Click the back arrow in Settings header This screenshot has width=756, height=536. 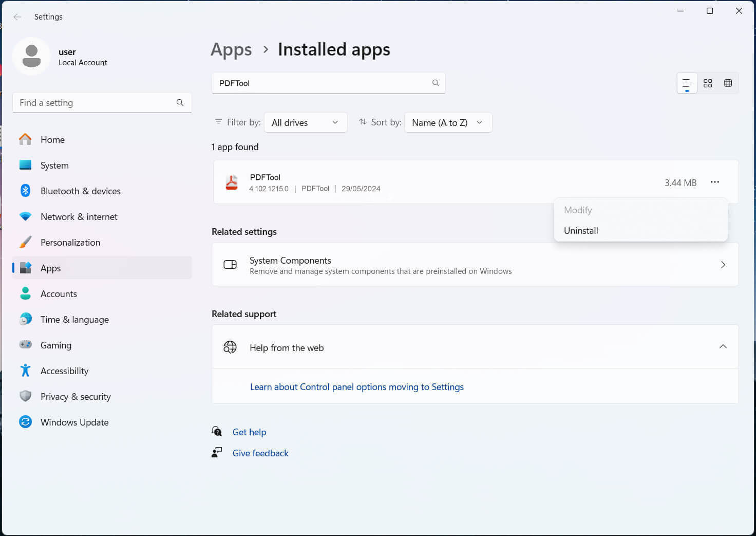coord(17,17)
